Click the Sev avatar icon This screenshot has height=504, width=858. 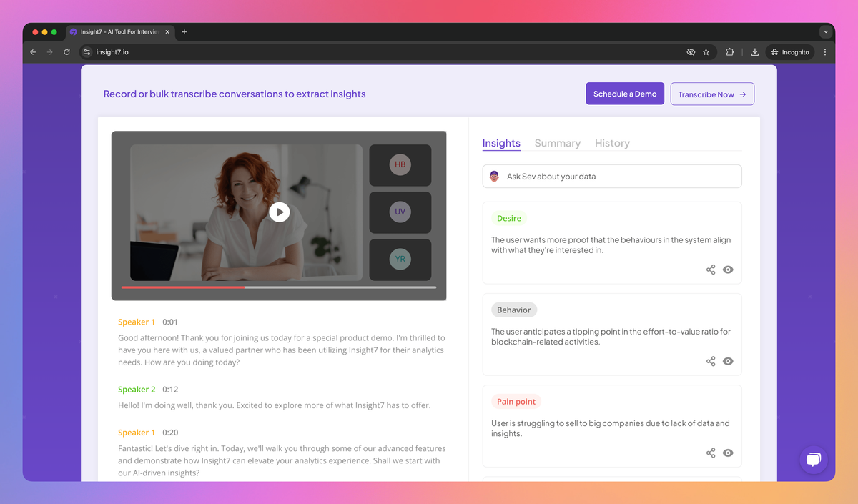[x=494, y=177]
